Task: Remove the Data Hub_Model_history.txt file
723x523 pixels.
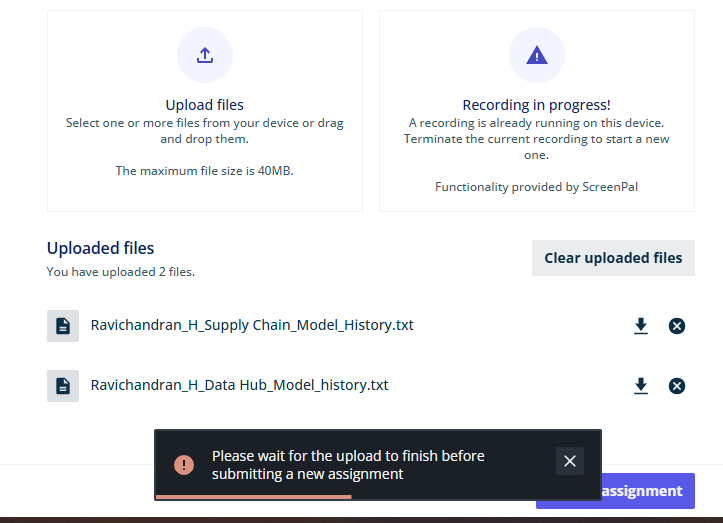Action: coord(676,386)
